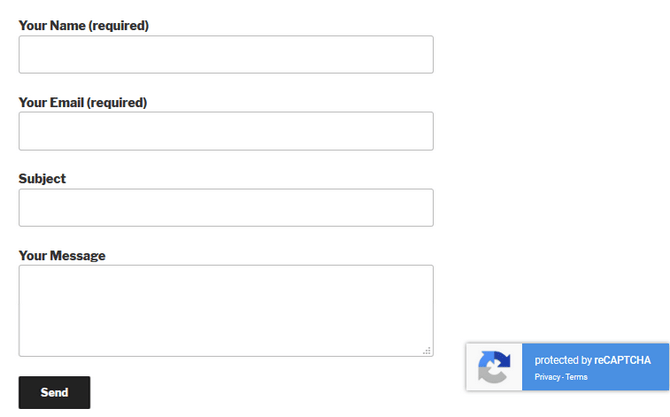Click "(required)" text next to Your Name
Screen dimensions: 670x417
119,26
